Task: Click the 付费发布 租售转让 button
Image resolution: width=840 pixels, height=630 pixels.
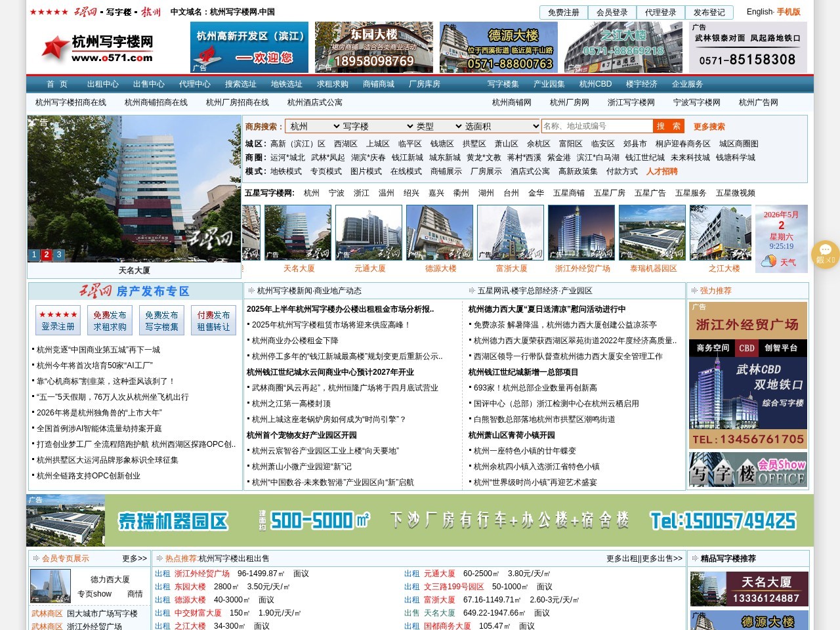Action: tap(214, 320)
